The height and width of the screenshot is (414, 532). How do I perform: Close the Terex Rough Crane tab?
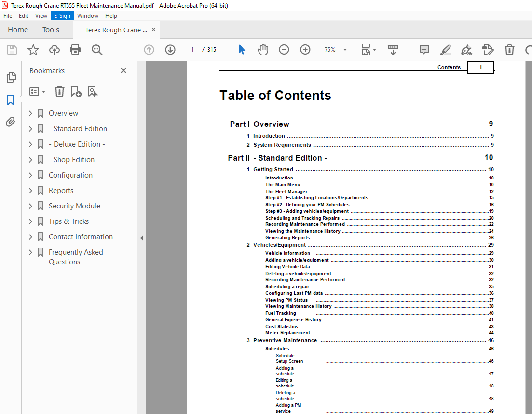click(154, 30)
